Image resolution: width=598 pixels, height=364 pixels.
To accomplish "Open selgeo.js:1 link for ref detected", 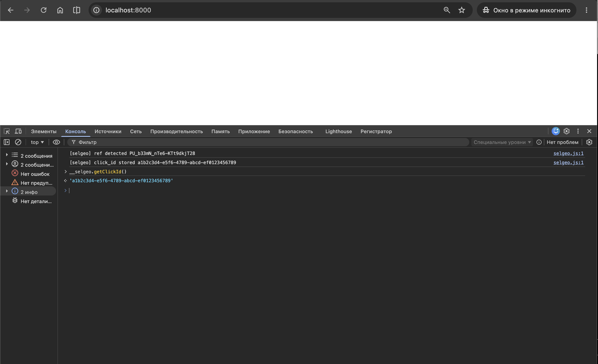I will (568, 153).
